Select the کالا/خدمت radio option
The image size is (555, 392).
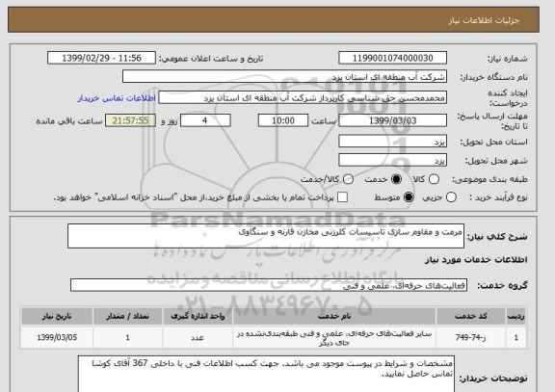coord(348,179)
